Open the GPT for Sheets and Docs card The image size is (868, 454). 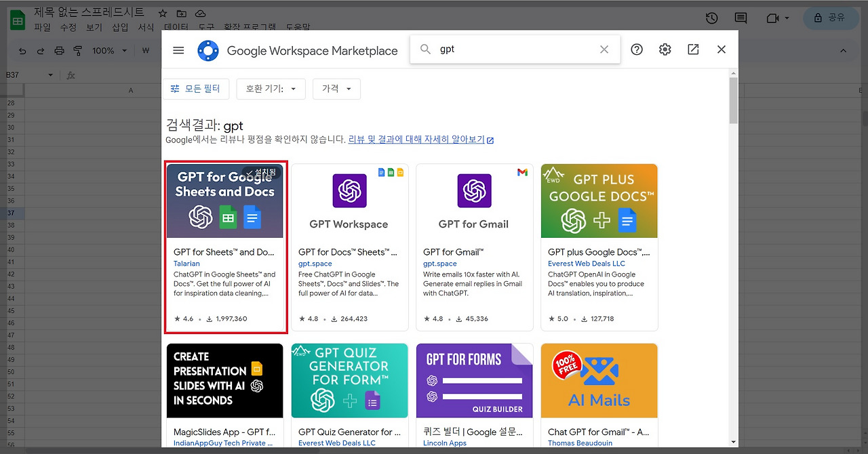click(225, 247)
